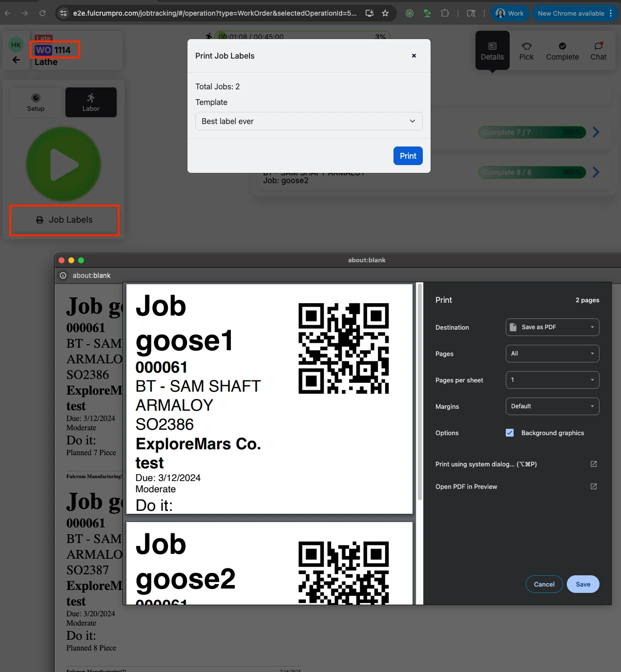Click the HK user avatar

click(x=16, y=45)
